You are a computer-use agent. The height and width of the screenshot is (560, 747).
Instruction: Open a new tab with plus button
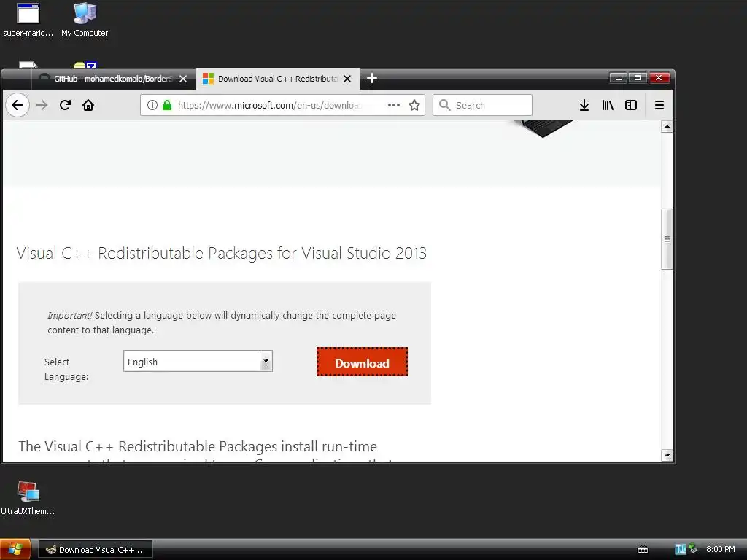click(x=372, y=78)
